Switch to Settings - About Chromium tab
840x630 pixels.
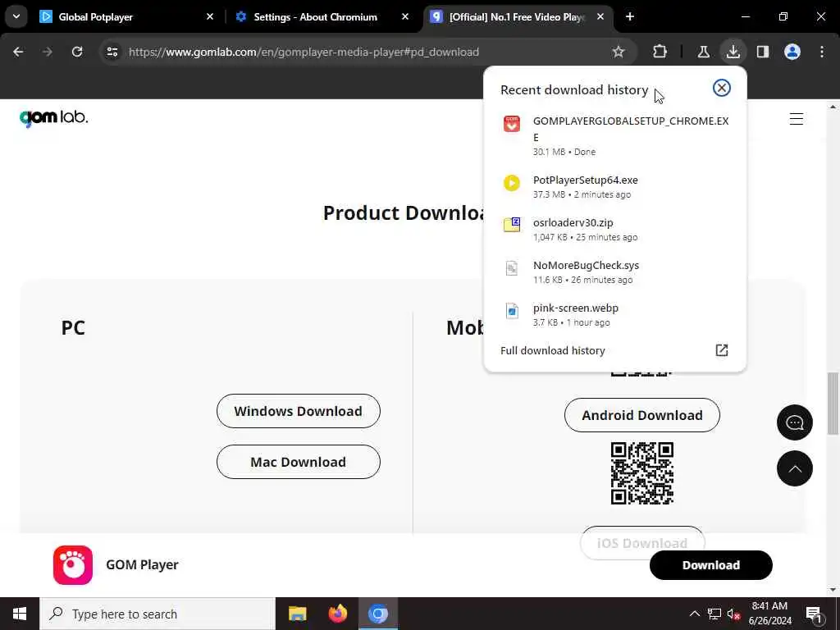pyautogui.click(x=322, y=17)
